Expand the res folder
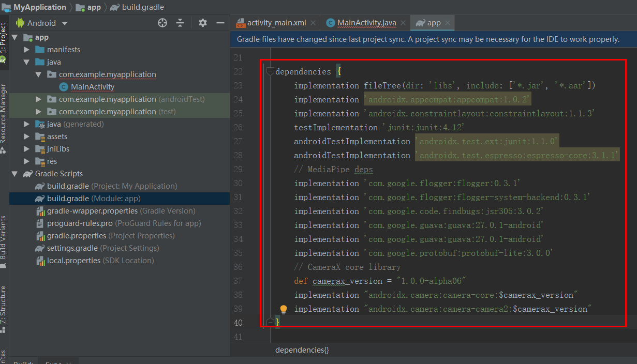The image size is (637, 364). point(26,161)
